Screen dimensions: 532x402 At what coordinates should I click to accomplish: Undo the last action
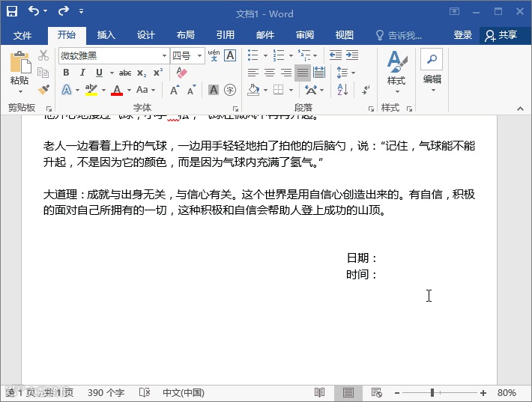[34, 10]
